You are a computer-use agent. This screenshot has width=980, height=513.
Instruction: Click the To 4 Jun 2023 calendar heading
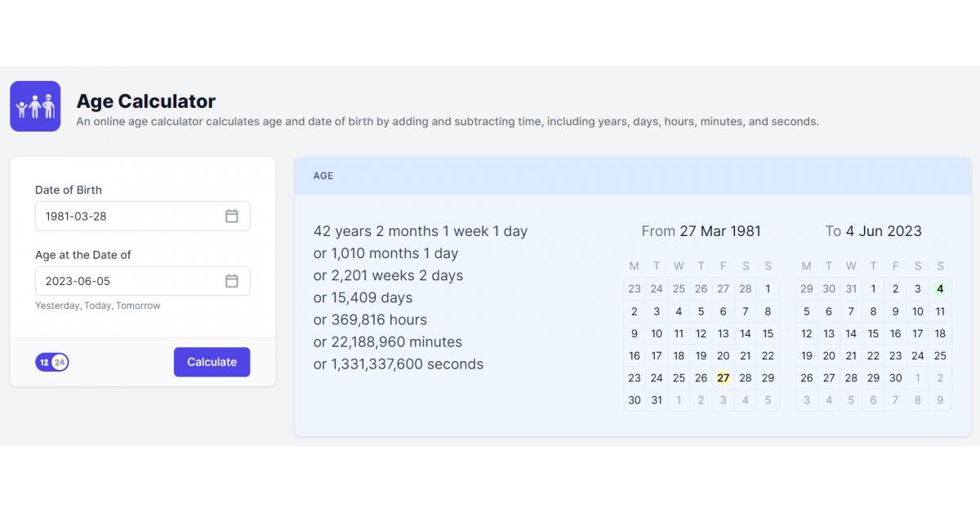873,231
